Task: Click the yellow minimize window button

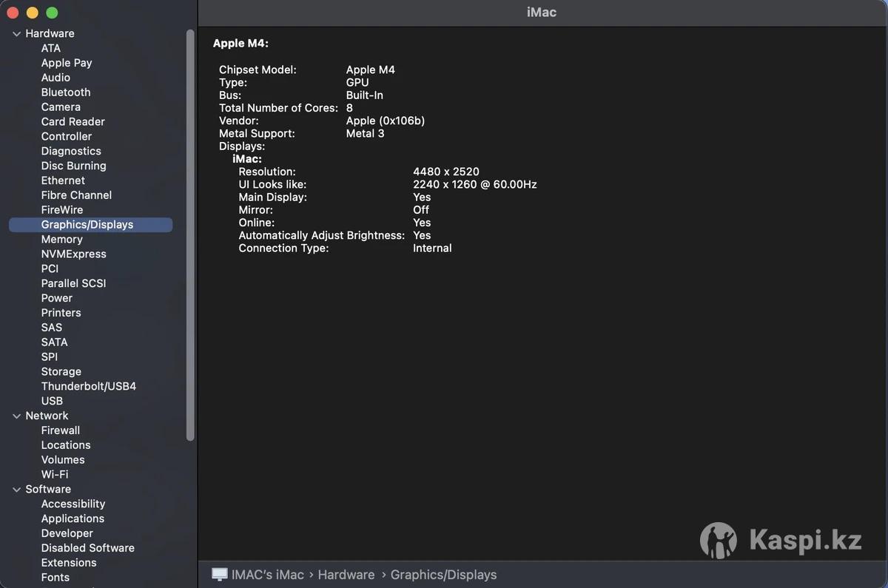Action: coord(32,13)
